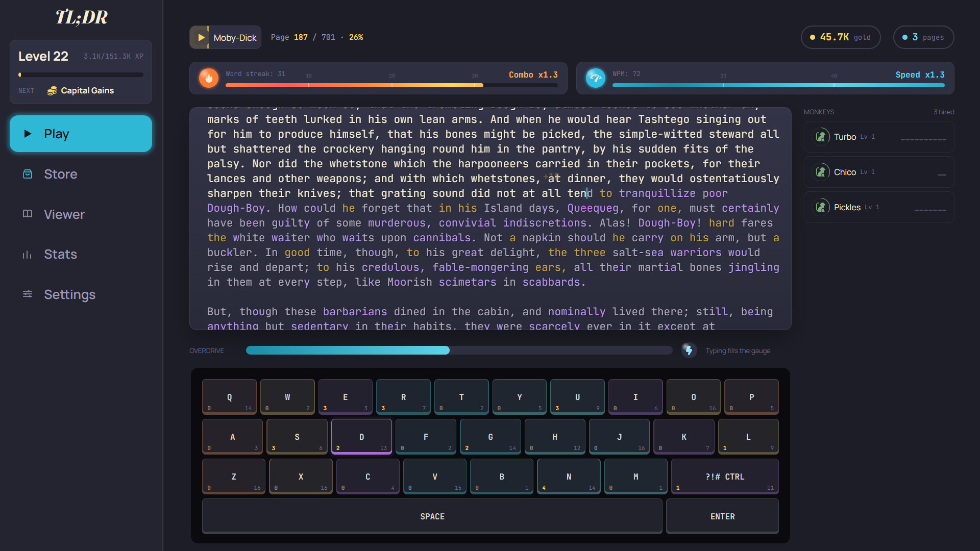Click the 'Page 187 / 701' indicator

pos(303,37)
